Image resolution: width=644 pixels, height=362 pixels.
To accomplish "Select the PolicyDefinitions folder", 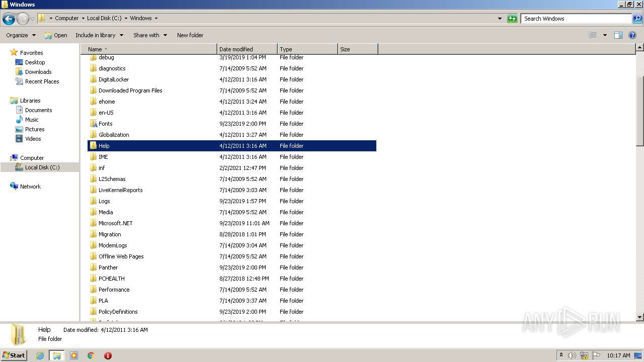I will (x=118, y=312).
